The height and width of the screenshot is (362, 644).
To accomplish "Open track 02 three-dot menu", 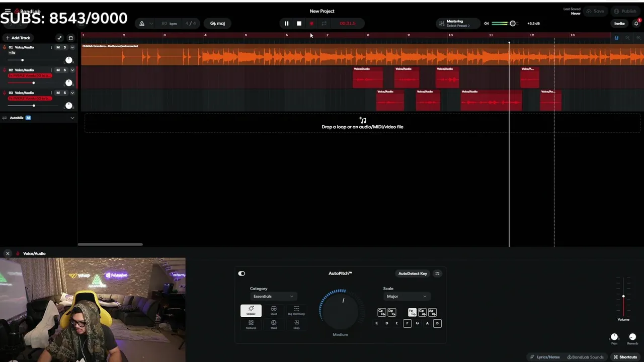I will pos(51,70).
